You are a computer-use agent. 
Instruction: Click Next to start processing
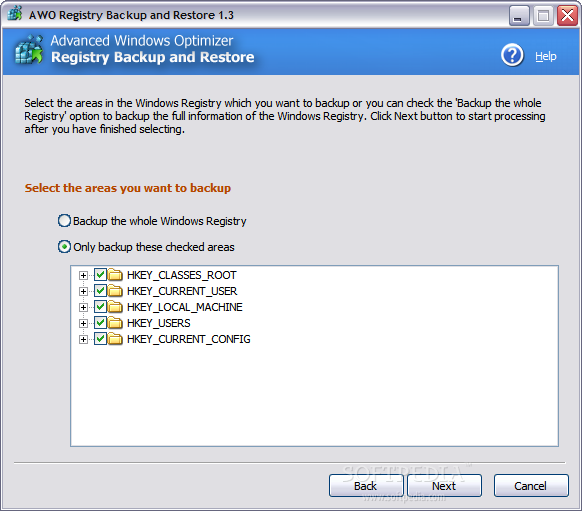pyautogui.click(x=444, y=485)
